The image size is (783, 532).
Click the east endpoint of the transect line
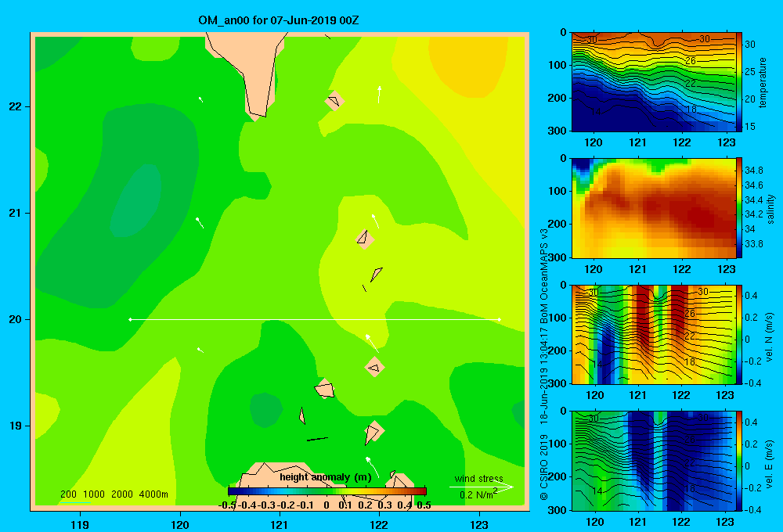500,319
